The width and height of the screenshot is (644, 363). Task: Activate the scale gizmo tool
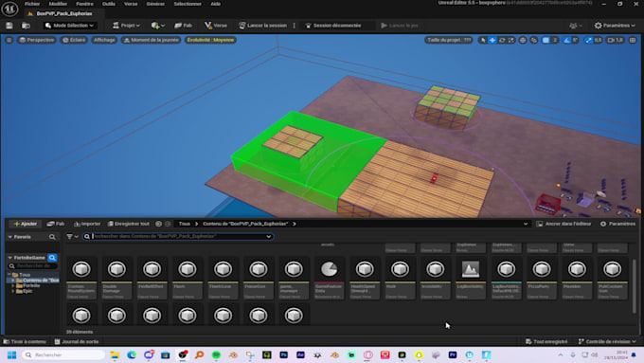click(x=510, y=40)
